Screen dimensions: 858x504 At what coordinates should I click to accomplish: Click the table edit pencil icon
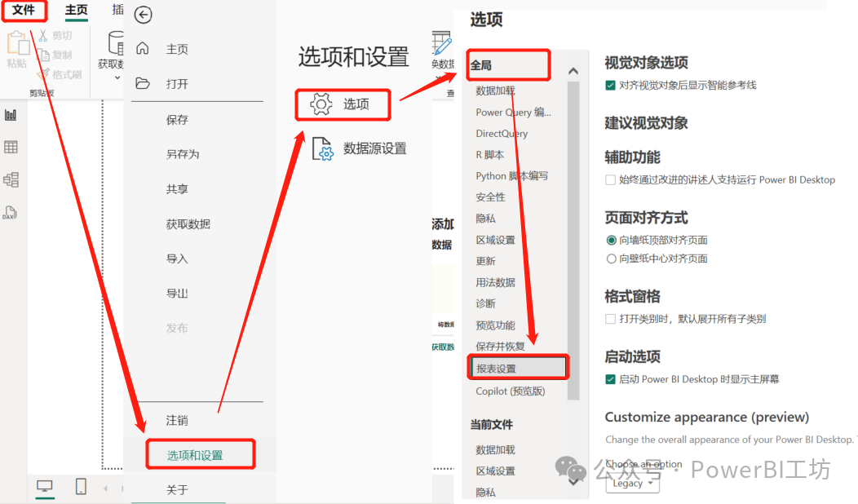point(442,43)
